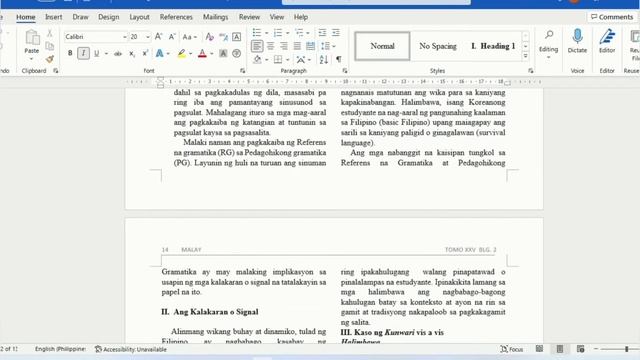640x360 pixels.
Task: Increase paragraph indent
Action: 336,33
